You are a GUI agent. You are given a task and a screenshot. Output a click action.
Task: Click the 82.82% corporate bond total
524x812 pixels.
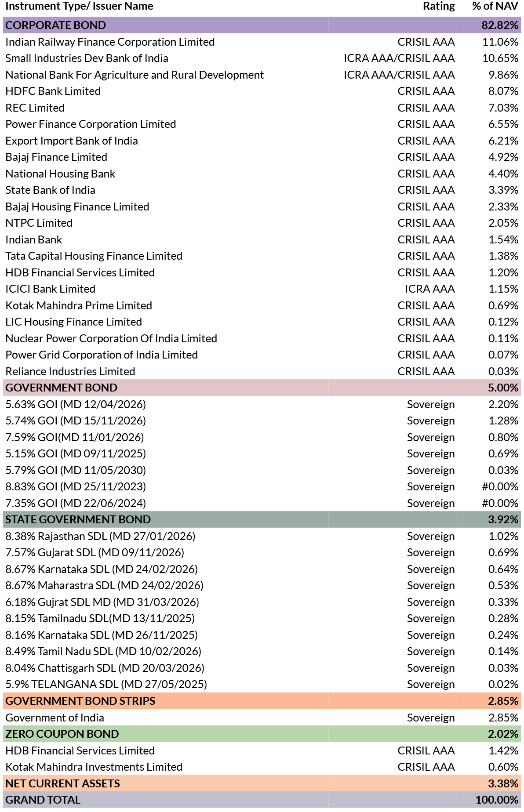click(x=500, y=25)
